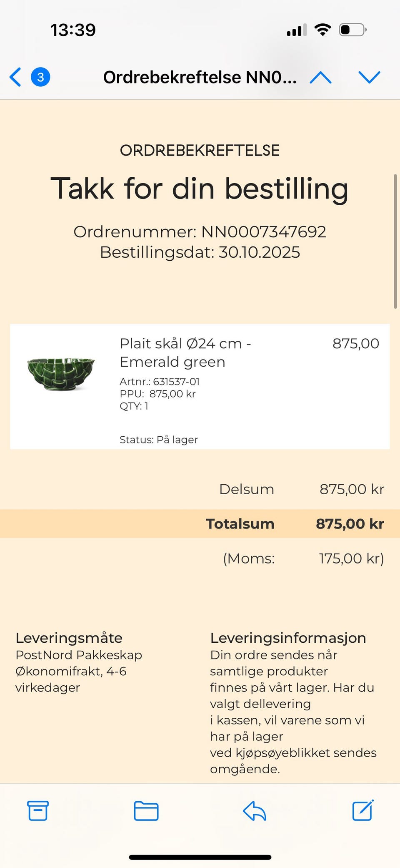Viewport: 400px width, 868px height.
Task: Tap the unread count badge showing 3
Action: pyautogui.click(x=40, y=77)
